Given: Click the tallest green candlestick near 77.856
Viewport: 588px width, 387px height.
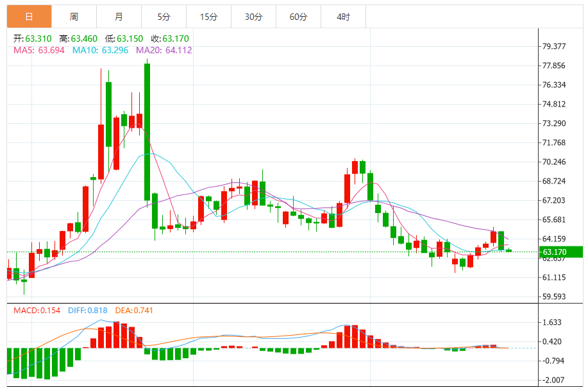Looking at the screenshot, I should coord(147,132).
